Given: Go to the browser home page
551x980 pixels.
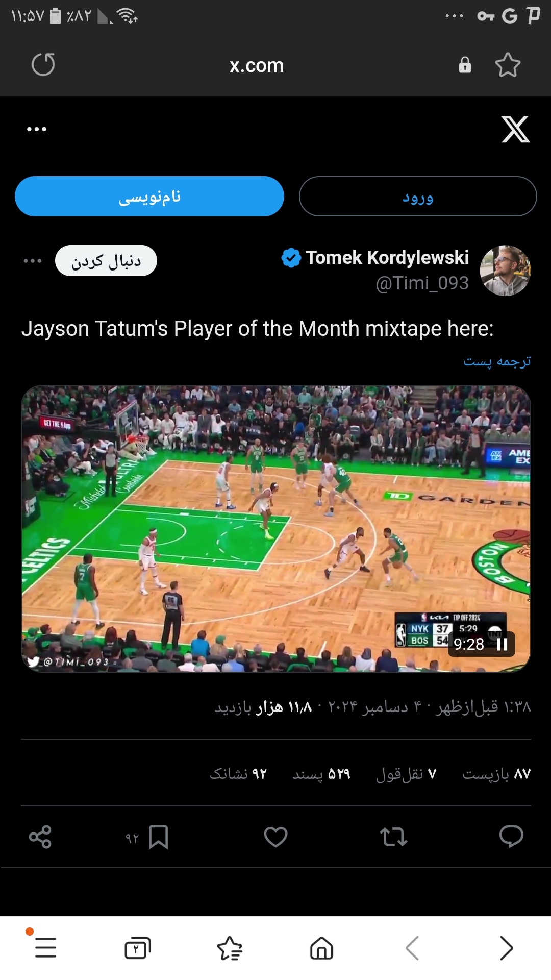Looking at the screenshot, I should [x=321, y=948].
